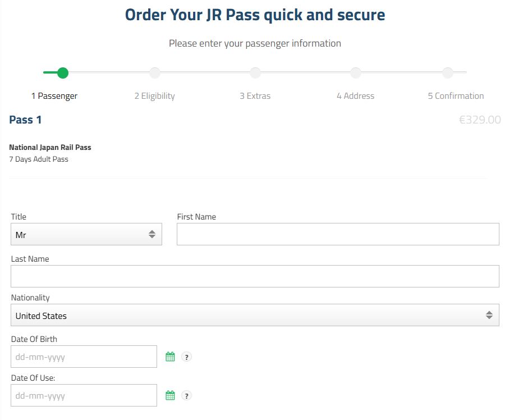Show help for Date Of Birth
Image resolution: width=514 pixels, height=420 pixels.
pos(186,357)
